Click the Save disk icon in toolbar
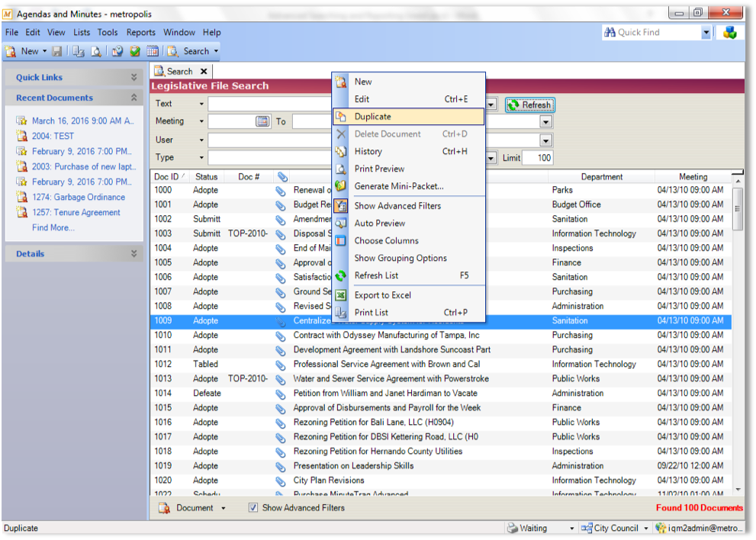 coord(57,51)
